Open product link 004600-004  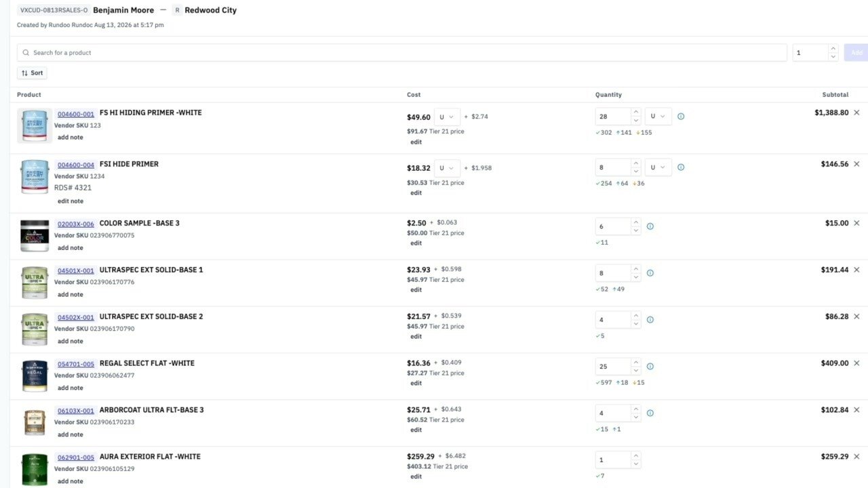pyautogui.click(x=76, y=165)
